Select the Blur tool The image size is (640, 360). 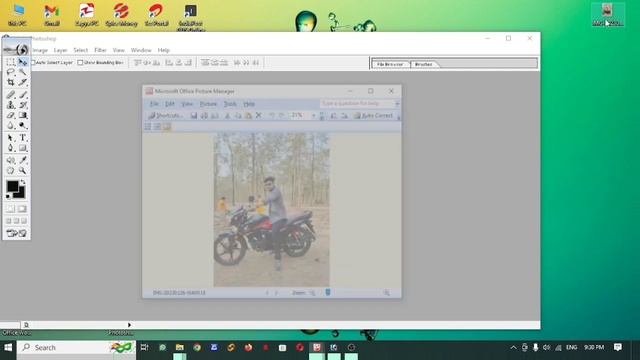[x=11, y=126]
